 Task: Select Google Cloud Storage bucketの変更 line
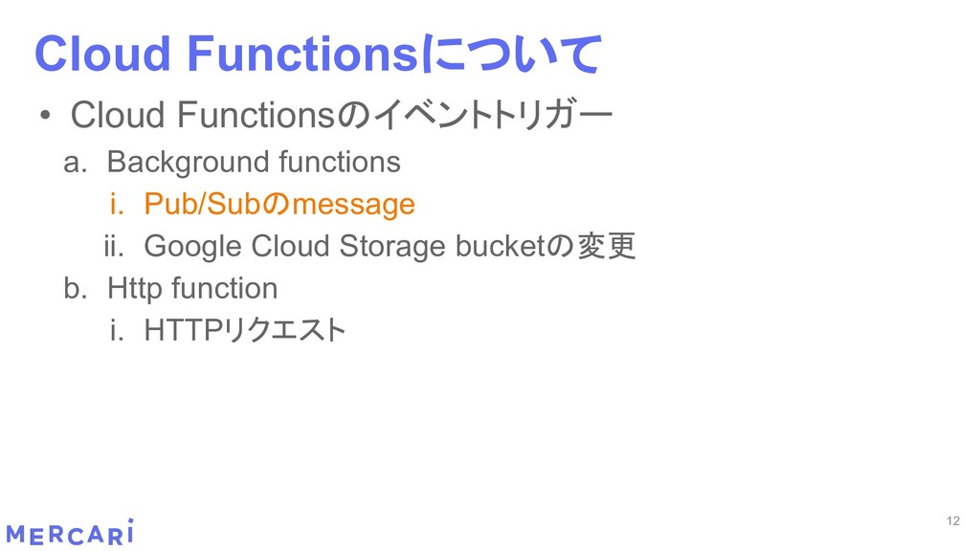point(389,247)
